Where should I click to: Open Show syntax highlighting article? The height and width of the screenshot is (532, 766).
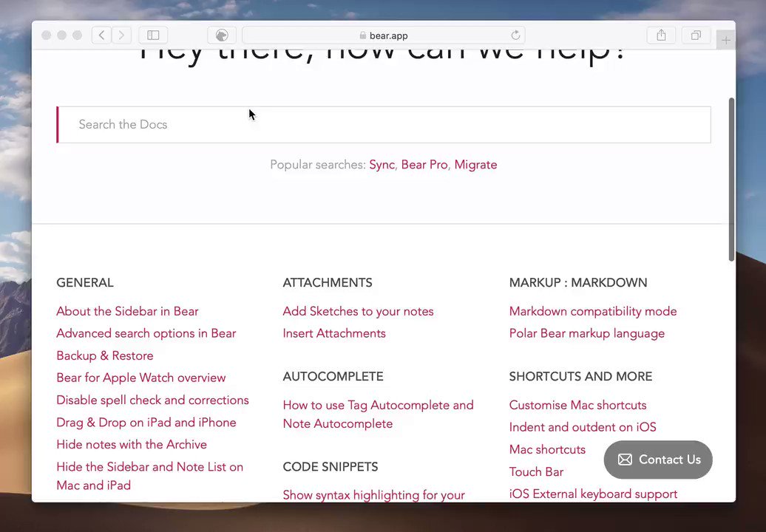(x=373, y=495)
